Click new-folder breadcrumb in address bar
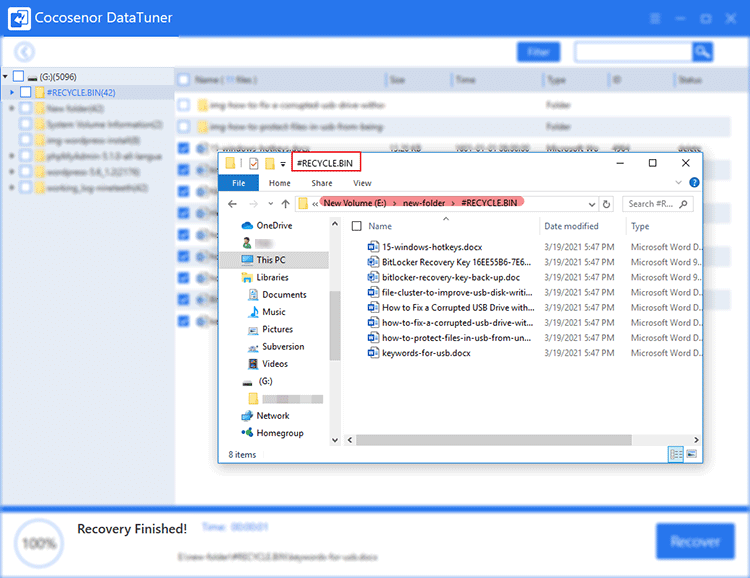Viewport: 750px width, 578px height. (424, 203)
